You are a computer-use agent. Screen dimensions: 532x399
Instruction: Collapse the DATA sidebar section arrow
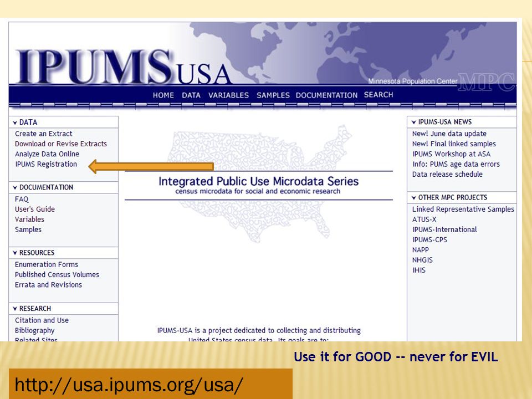point(15,122)
